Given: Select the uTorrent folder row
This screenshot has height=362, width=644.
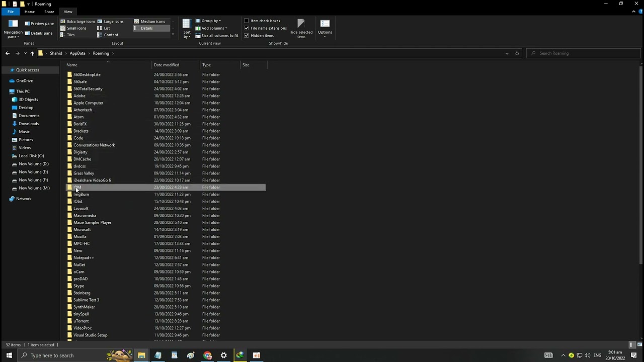Looking at the screenshot, I should [166, 321].
